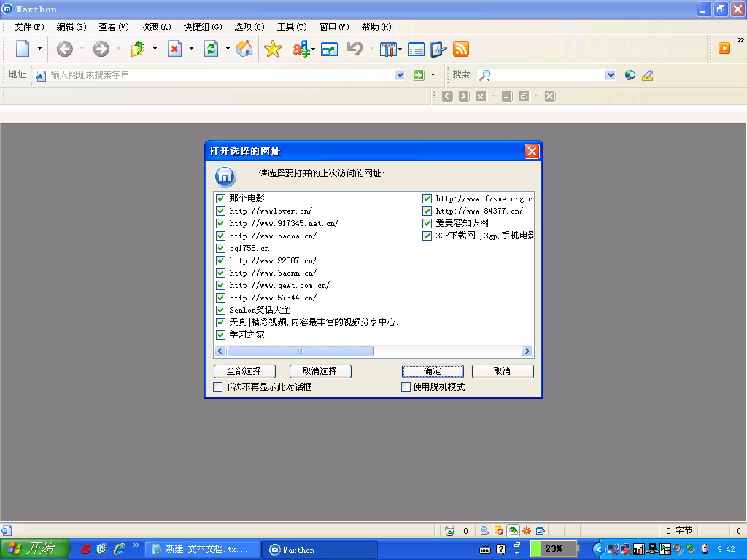Click the 全部选择 button

(x=244, y=371)
